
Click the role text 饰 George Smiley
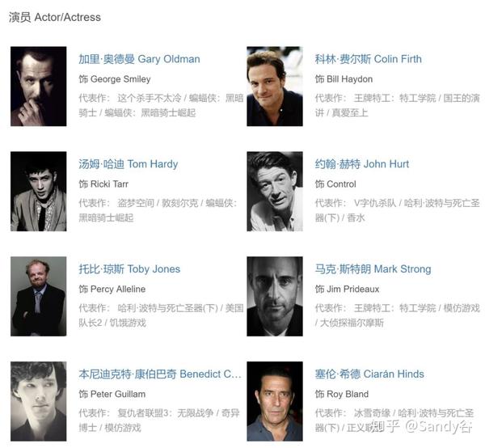pyautogui.click(x=115, y=79)
